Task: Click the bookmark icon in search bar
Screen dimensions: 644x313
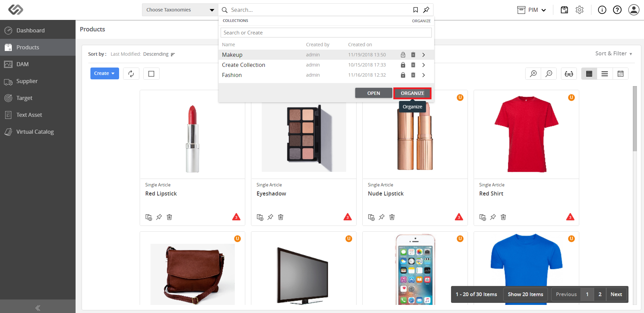Action: [416, 10]
